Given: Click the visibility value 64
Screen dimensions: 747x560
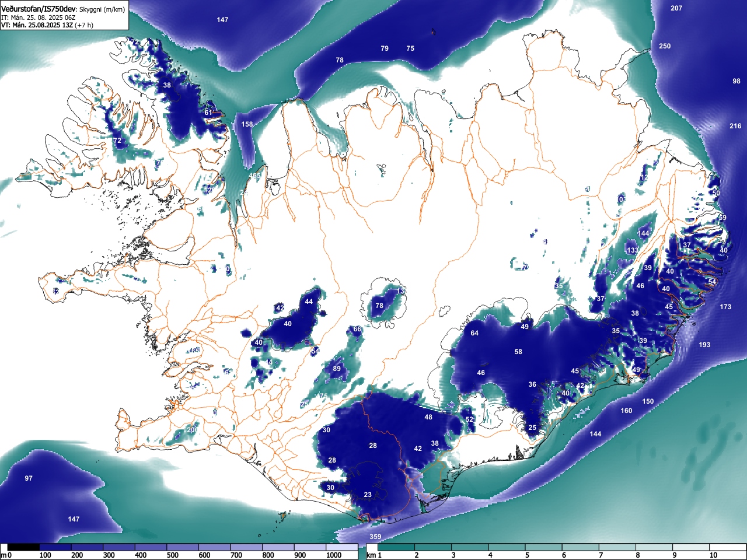Looking at the screenshot, I should 474,333.
